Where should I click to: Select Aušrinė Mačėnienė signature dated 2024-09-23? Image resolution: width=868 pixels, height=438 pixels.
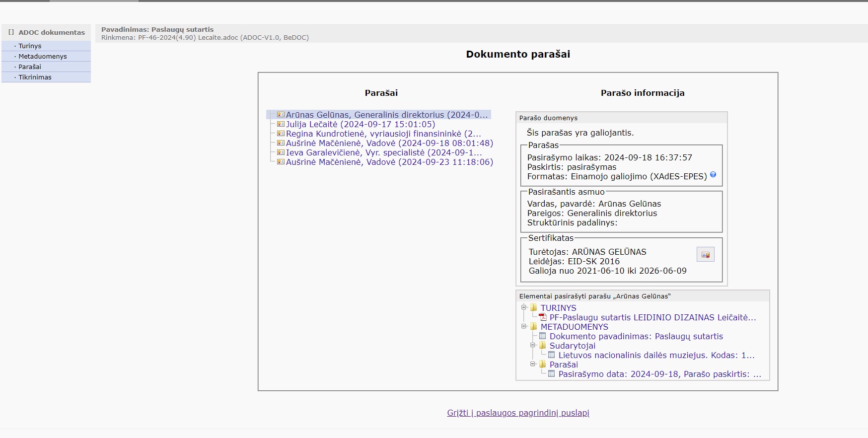point(389,162)
